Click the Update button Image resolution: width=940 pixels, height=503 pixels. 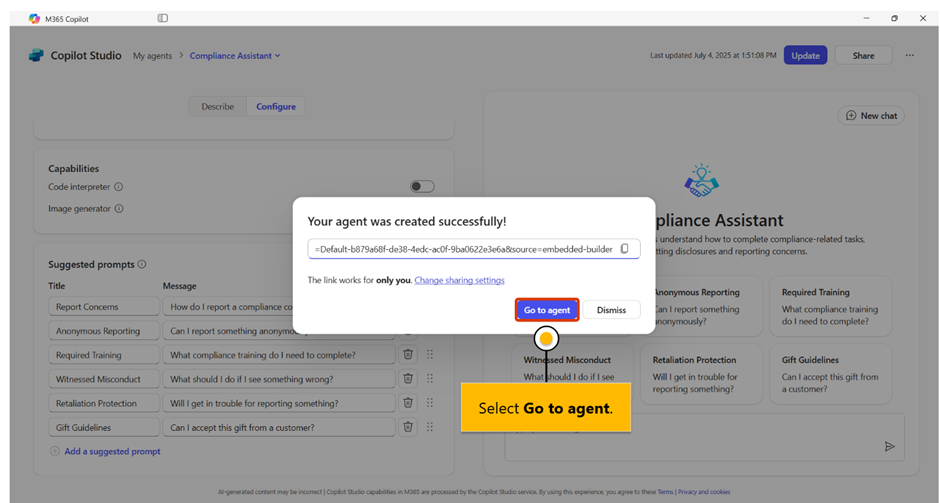click(805, 55)
